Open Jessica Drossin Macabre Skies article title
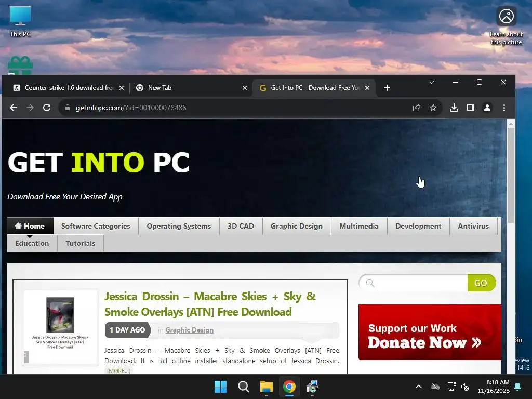Viewport: 532px width, 399px height. tap(210, 304)
